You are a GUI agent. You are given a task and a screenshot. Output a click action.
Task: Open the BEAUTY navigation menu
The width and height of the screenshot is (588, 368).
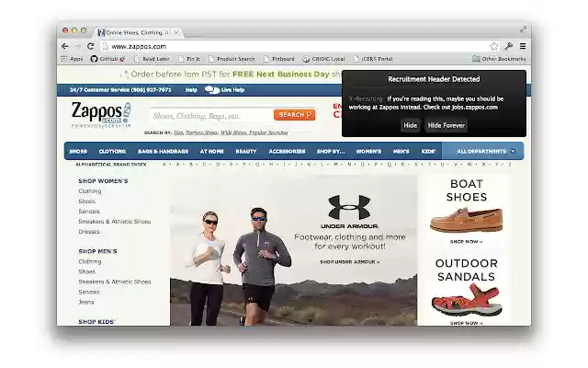pos(246,151)
